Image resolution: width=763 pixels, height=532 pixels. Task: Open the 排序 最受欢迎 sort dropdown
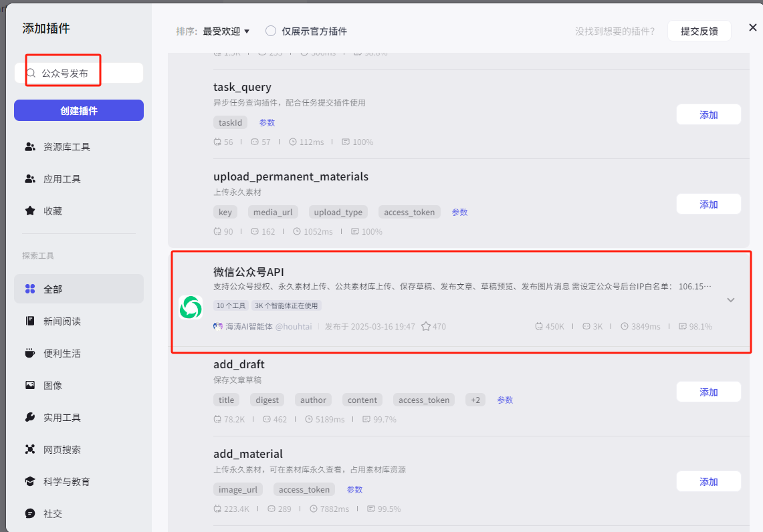[x=226, y=31]
